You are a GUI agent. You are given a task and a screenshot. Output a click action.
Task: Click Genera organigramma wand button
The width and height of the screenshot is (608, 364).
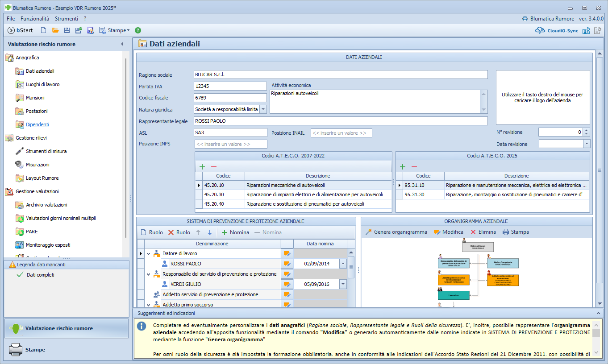click(396, 232)
